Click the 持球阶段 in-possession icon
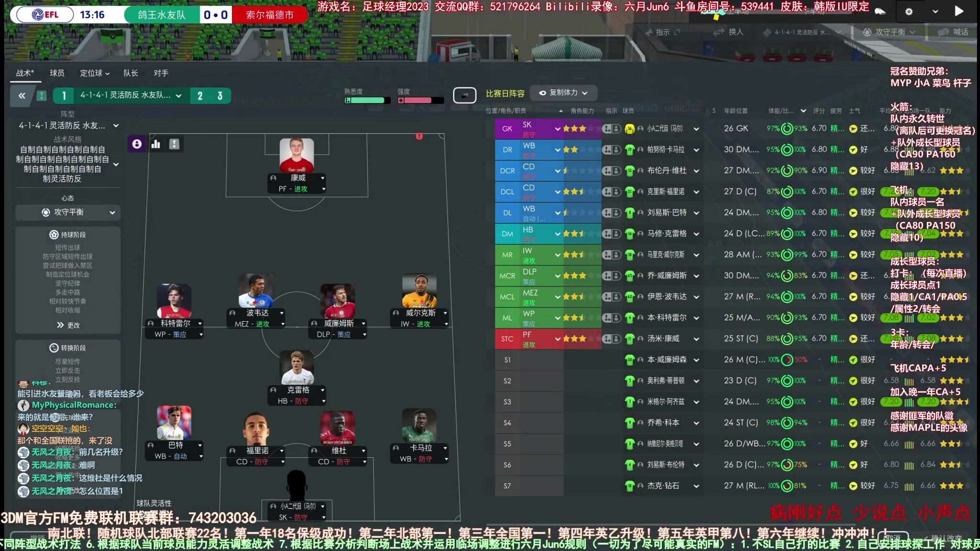 coord(54,234)
